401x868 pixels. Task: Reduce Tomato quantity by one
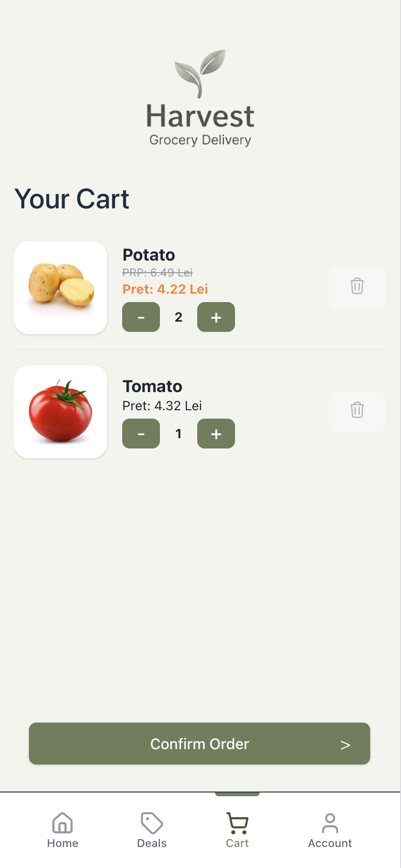click(141, 434)
